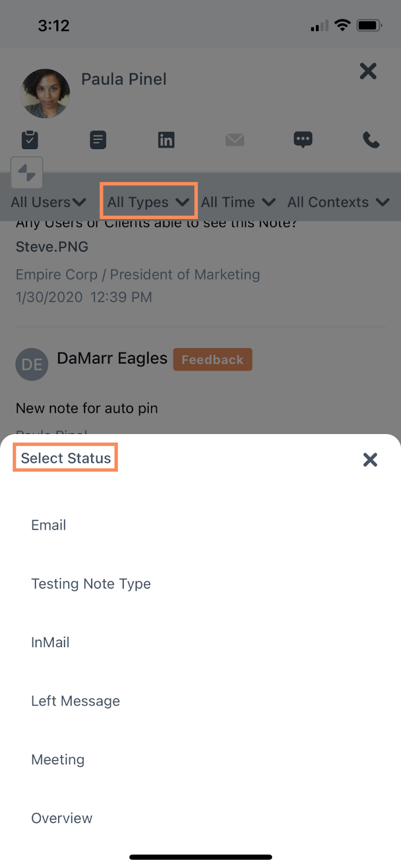The width and height of the screenshot is (401, 868).
Task: Tap the notes document icon
Action: coord(98,140)
